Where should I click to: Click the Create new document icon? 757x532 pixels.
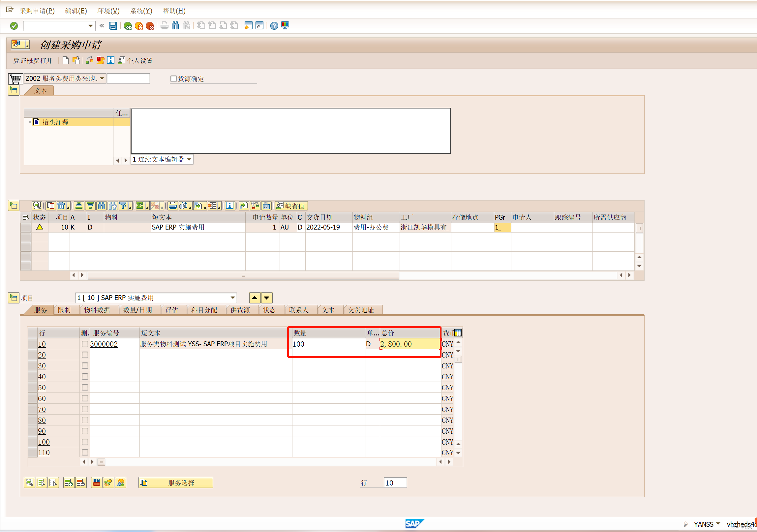tap(66, 60)
